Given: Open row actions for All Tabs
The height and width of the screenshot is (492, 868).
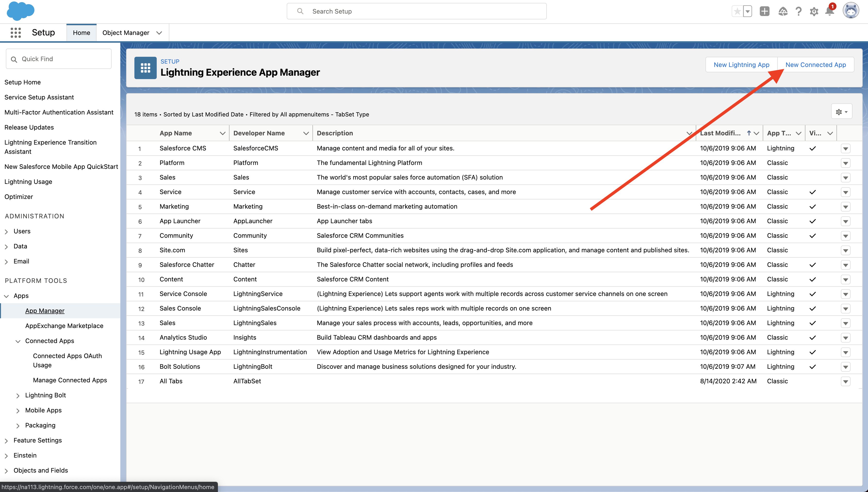Looking at the screenshot, I should coord(845,381).
